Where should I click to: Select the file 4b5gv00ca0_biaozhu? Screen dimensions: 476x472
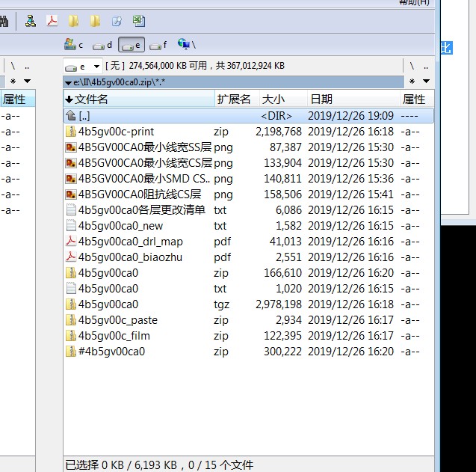130,257
